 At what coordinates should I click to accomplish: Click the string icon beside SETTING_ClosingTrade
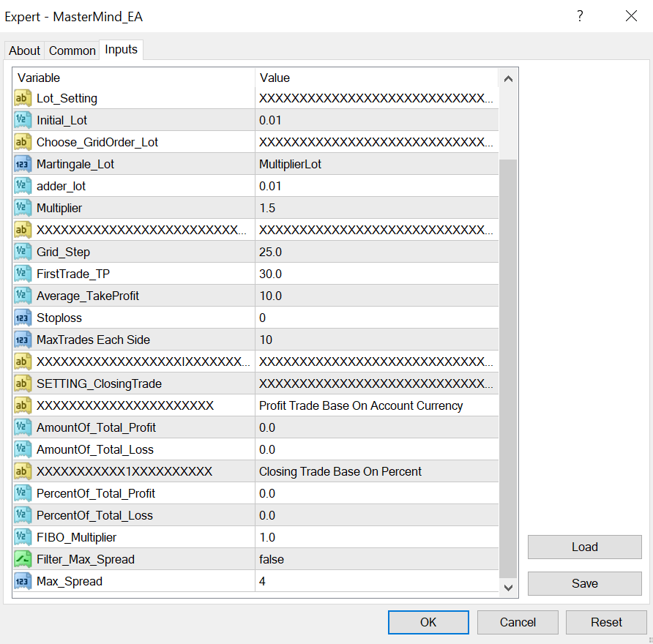[22, 383]
